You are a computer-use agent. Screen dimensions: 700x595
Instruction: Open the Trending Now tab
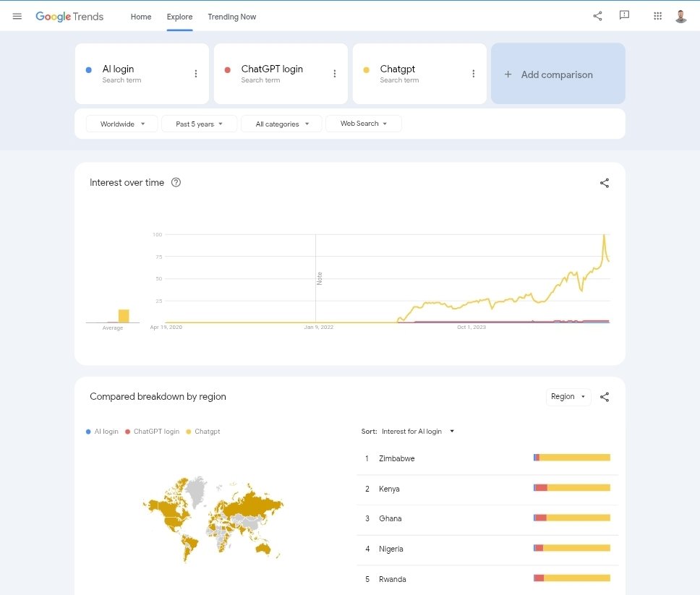pyautogui.click(x=231, y=17)
